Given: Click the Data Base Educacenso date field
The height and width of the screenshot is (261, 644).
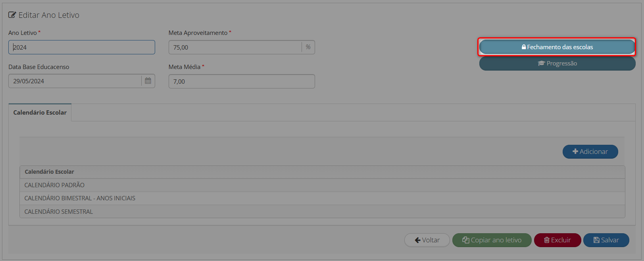Looking at the screenshot, I should [x=75, y=81].
